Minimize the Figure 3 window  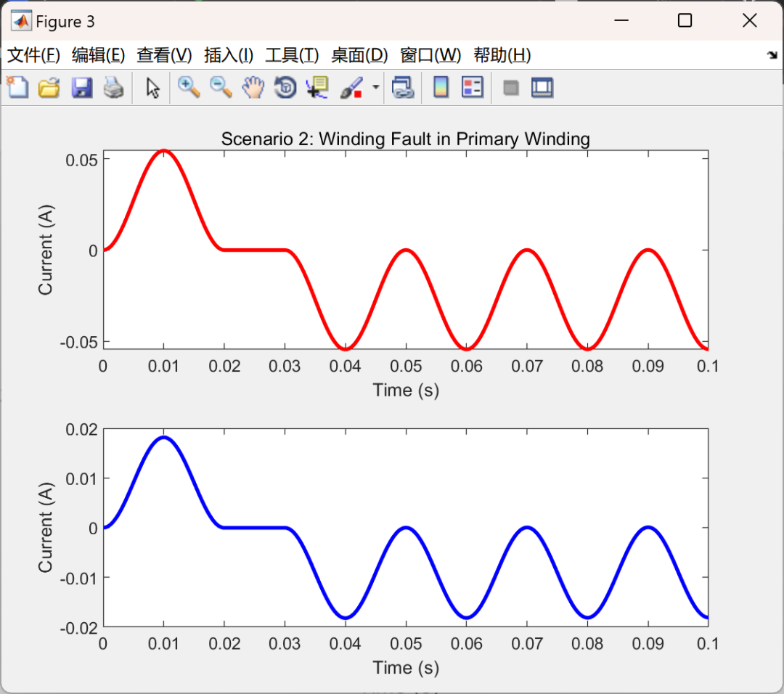(621, 20)
